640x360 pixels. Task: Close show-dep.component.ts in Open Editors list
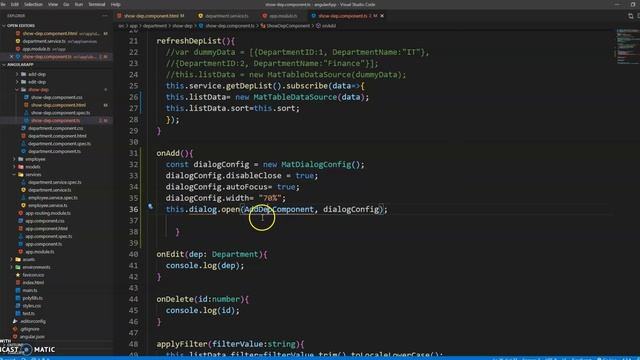(11, 57)
